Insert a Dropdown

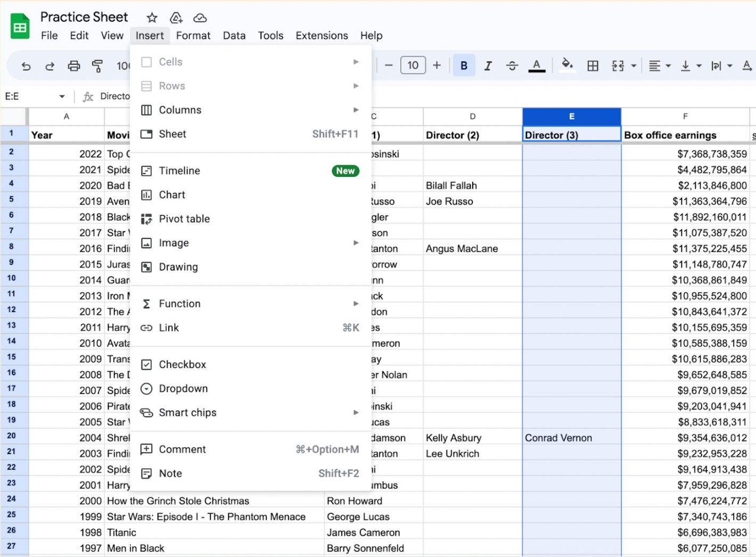(x=250, y=388)
